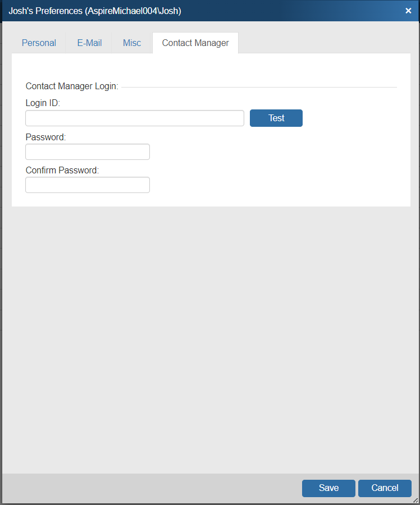Image resolution: width=420 pixels, height=505 pixels.
Task: Click into the Password field
Action: pos(88,152)
